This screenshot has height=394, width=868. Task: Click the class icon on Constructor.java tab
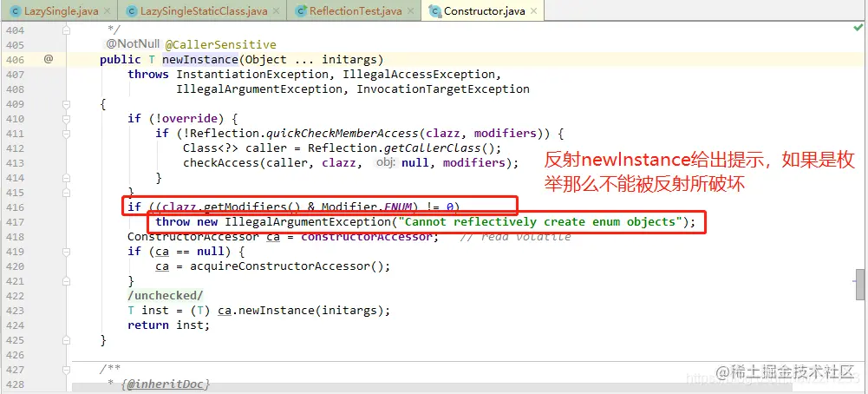point(435,11)
